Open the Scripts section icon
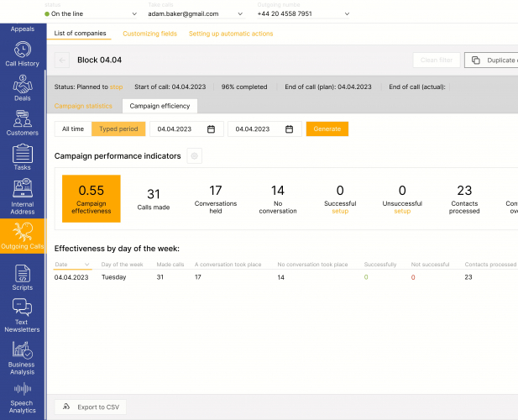Image resolution: width=518 pixels, height=420 pixels. pyautogui.click(x=23, y=273)
